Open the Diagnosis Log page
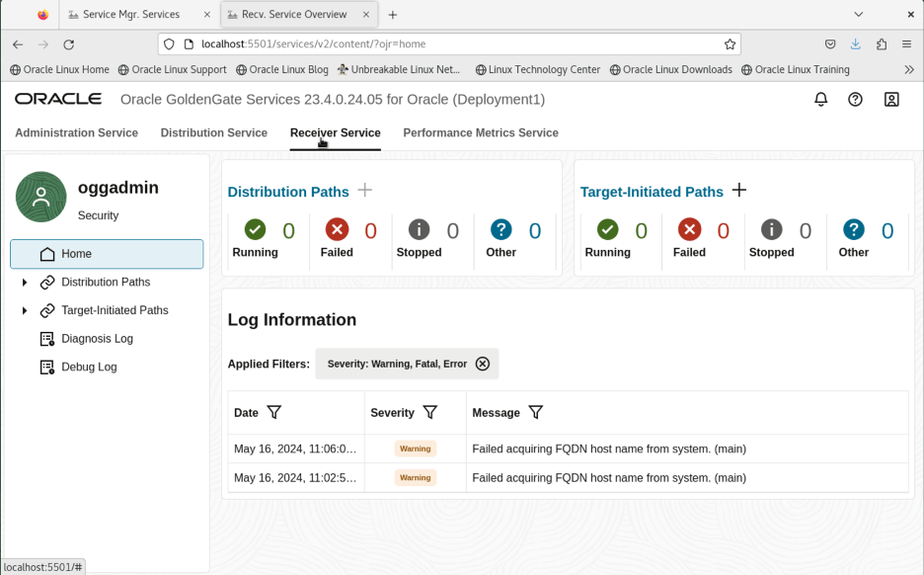Image resolution: width=924 pixels, height=575 pixels. 97,339
